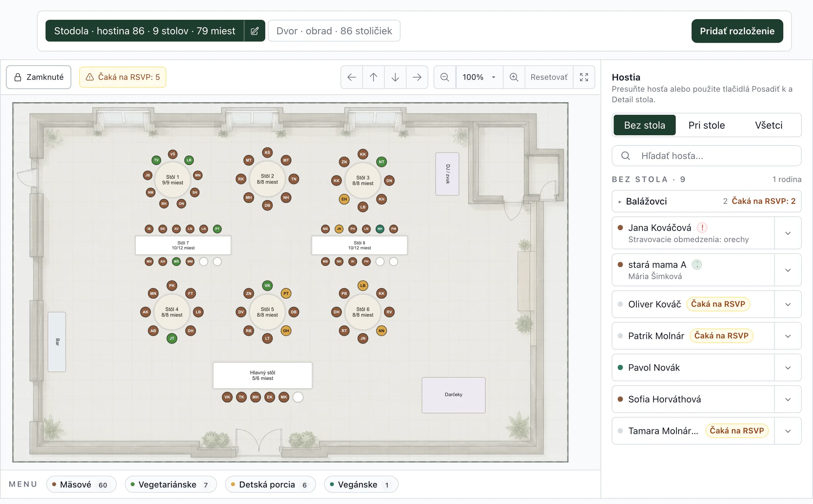The width and height of the screenshot is (813, 504).
Task: Pan the floor plan upward arrow
Action: click(x=373, y=77)
